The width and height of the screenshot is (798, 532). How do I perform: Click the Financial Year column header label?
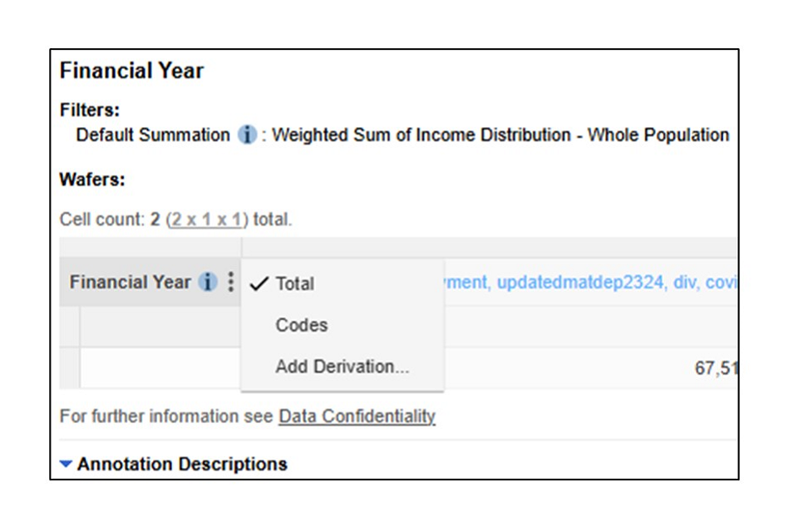(x=130, y=283)
